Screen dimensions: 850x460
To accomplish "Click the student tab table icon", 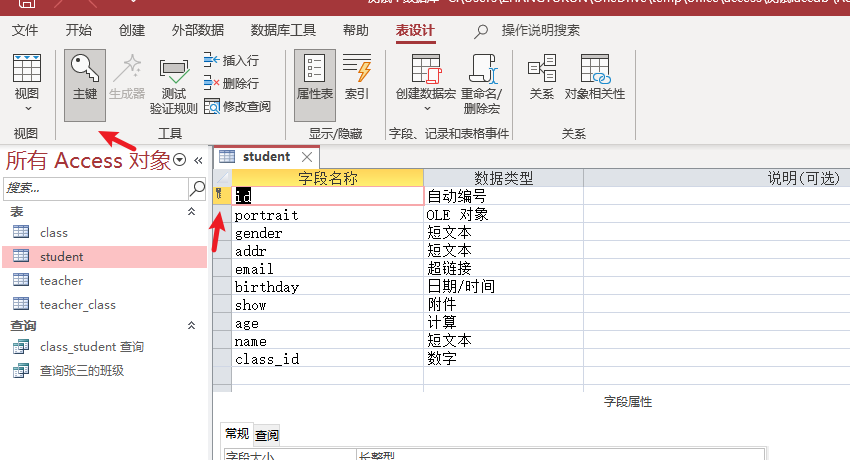I will pos(227,157).
